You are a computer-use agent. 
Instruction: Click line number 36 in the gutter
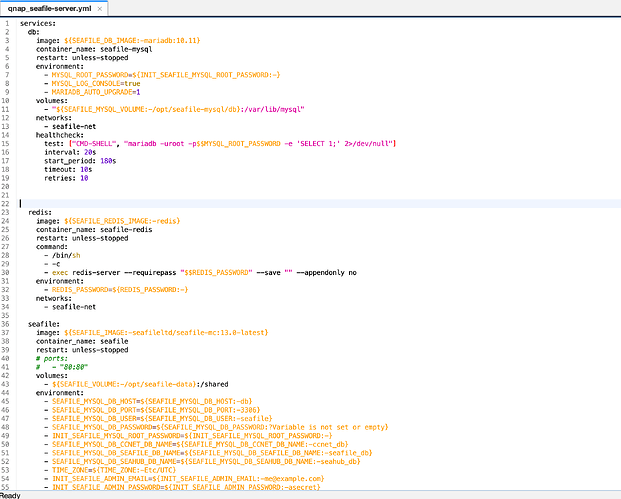(x=5, y=324)
